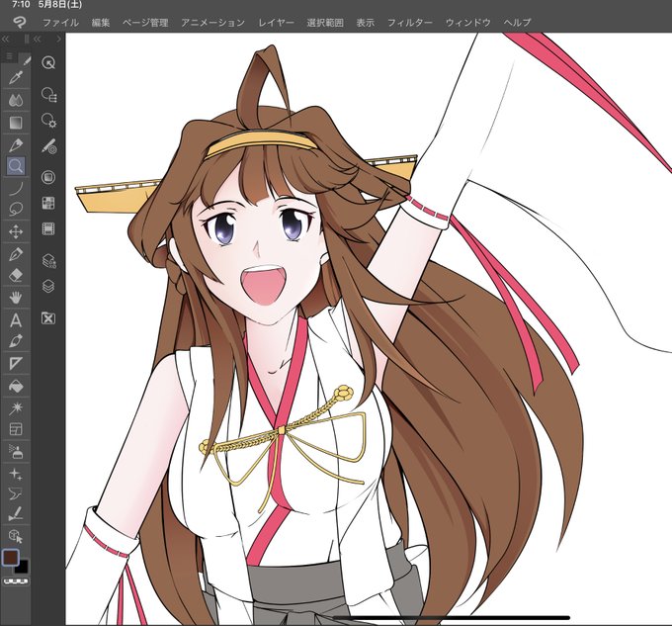The width and height of the screenshot is (672, 626).
Task: Select the Hand pan tool
Action: (x=16, y=297)
